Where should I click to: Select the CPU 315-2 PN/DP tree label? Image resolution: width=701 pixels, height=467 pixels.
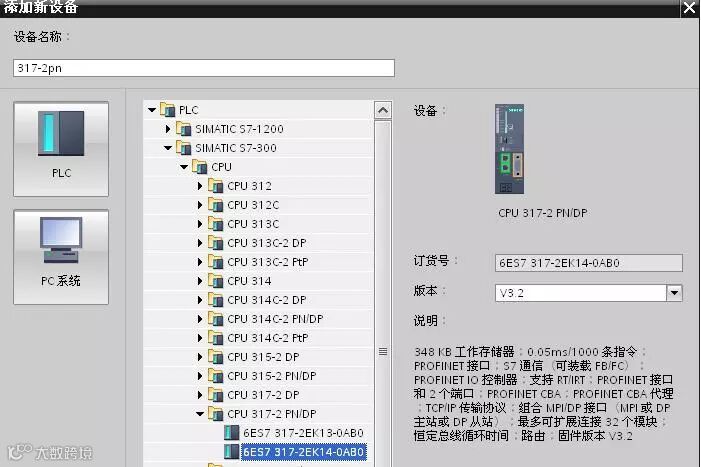pyautogui.click(x=271, y=375)
